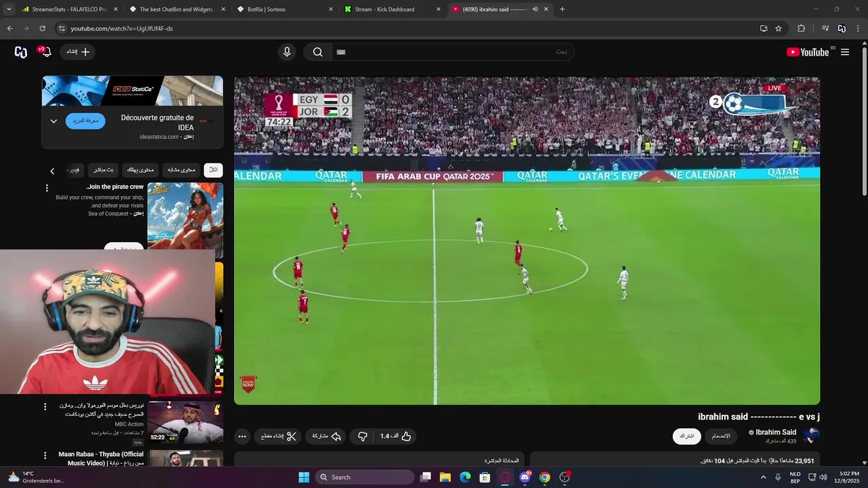The height and width of the screenshot is (488, 868).
Task: Search by voice with the microphone icon
Action: click(x=287, y=52)
